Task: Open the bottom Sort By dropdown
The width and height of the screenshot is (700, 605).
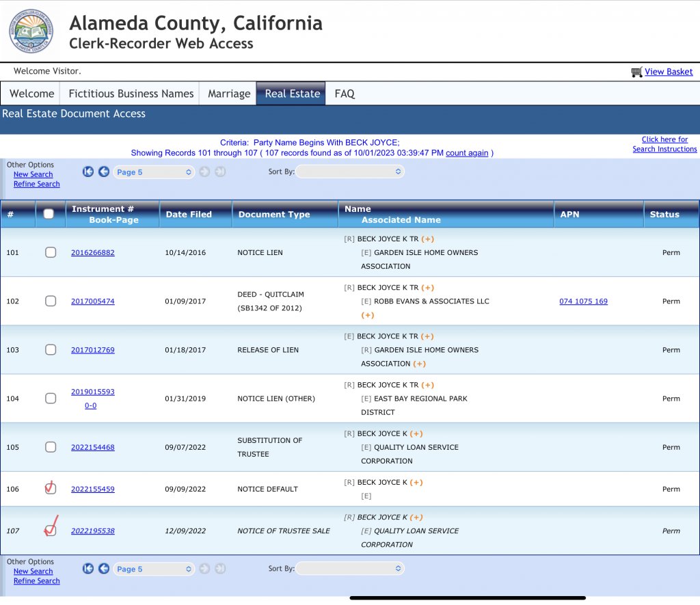Action: tap(350, 569)
